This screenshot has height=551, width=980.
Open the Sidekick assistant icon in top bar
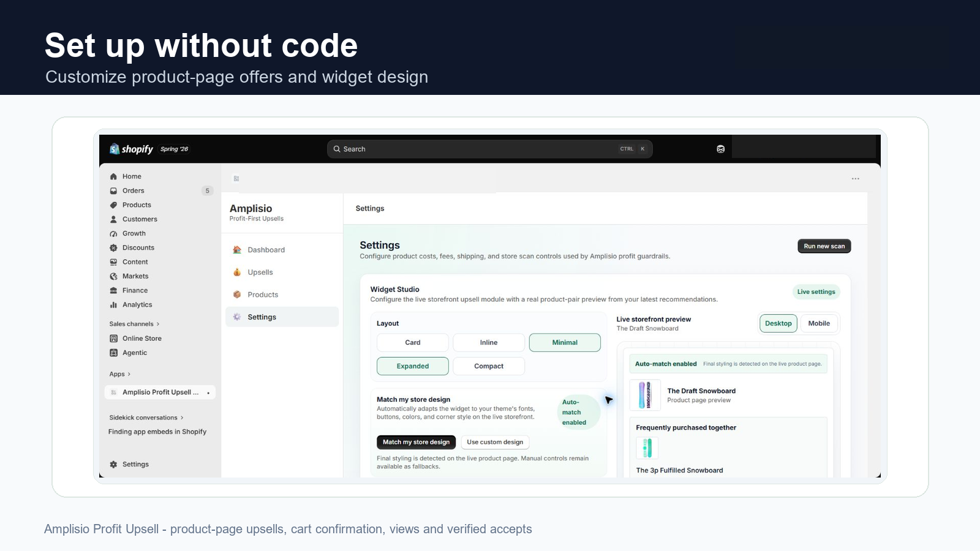pos(721,149)
